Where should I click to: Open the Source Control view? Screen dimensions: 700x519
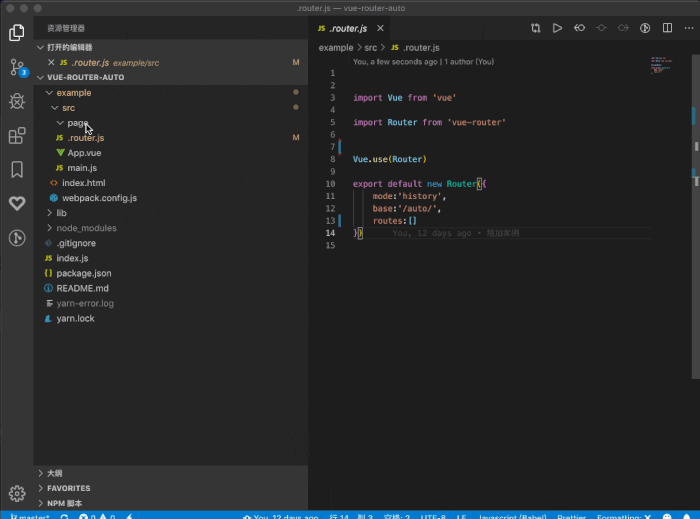17,68
